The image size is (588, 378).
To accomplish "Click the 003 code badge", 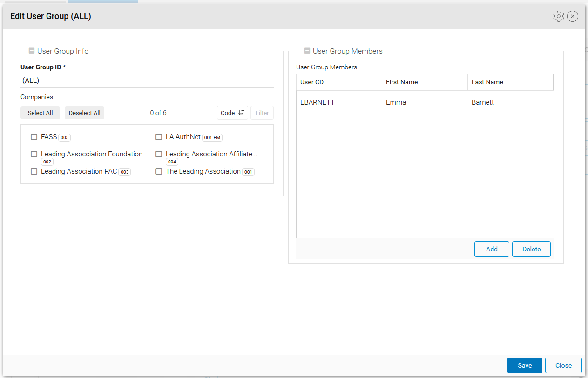I will point(124,172).
